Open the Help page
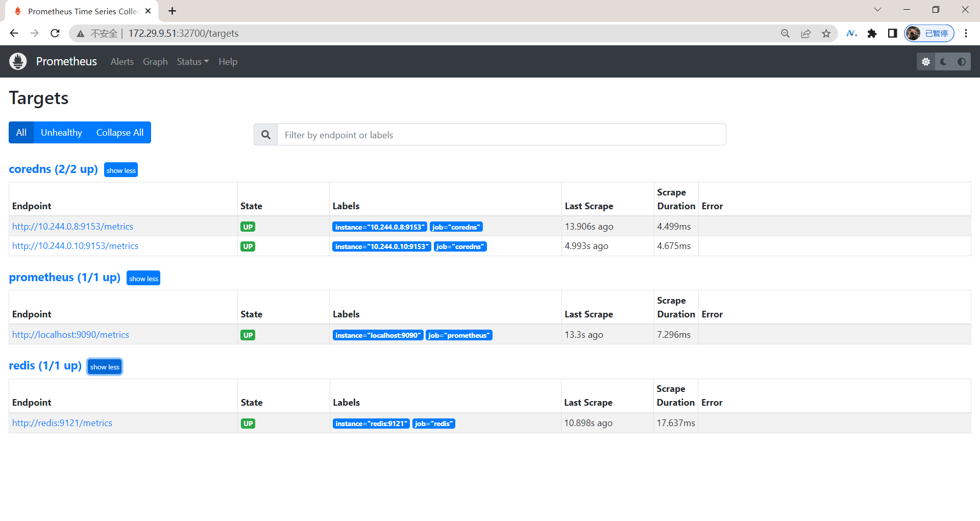Image resolution: width=980 pixels, height=521 pixels. (228, 61)
